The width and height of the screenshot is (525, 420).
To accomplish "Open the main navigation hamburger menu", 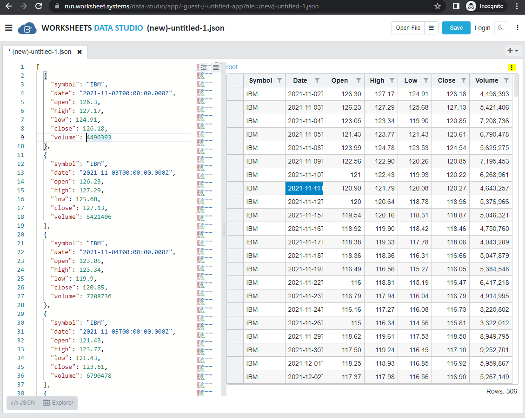I will click(9, 28).
